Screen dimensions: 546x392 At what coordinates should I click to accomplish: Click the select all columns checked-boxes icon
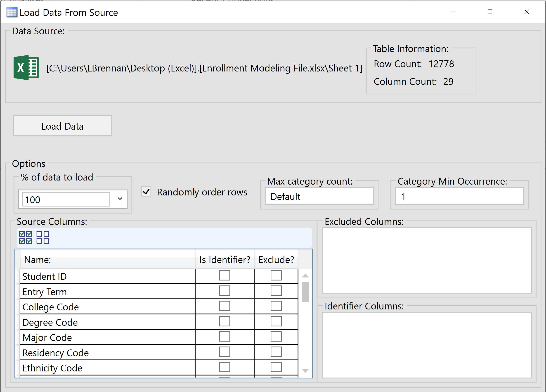click(x=26, y=238)
